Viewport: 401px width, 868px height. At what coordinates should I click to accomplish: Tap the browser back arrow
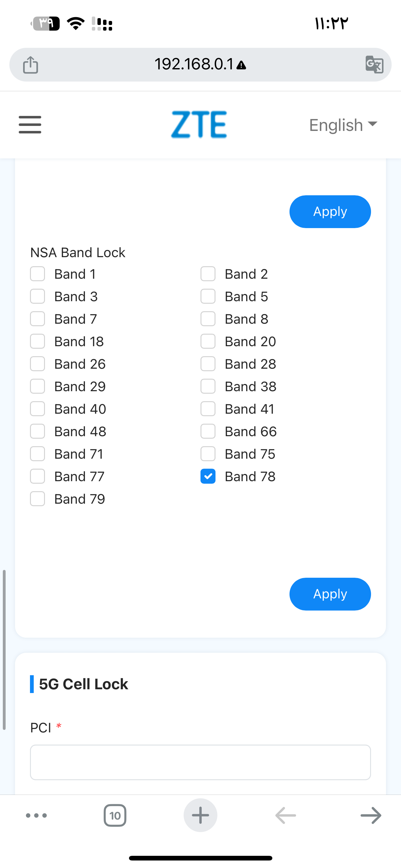click(x=285, y=816)
